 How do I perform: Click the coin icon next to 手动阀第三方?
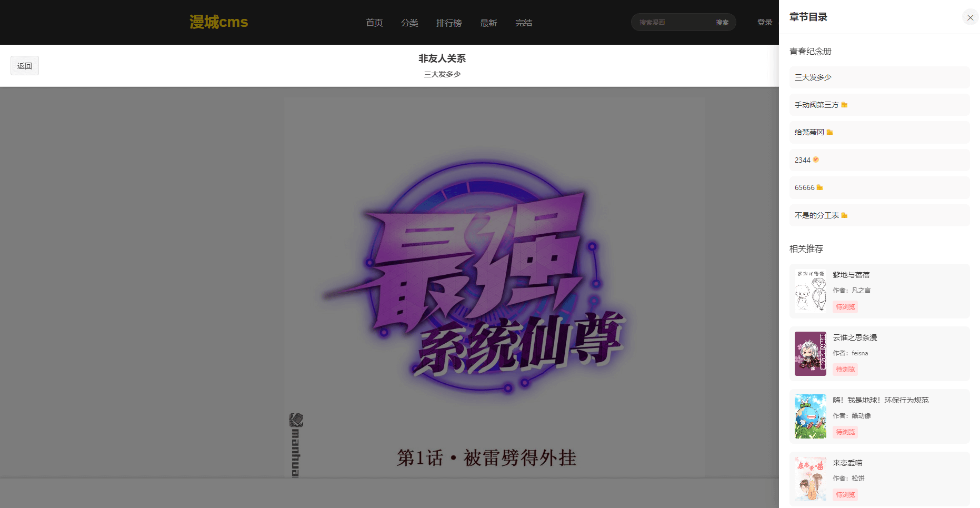(x=845, y=105)
